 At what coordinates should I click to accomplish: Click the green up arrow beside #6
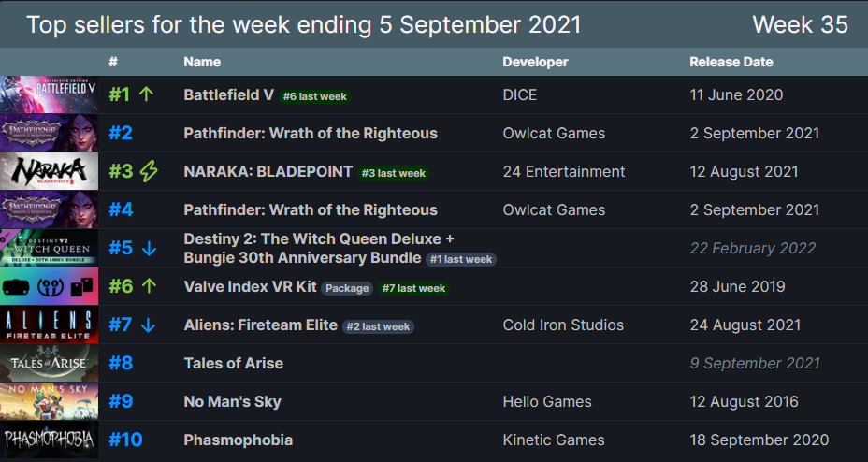(x=149, y=286)
